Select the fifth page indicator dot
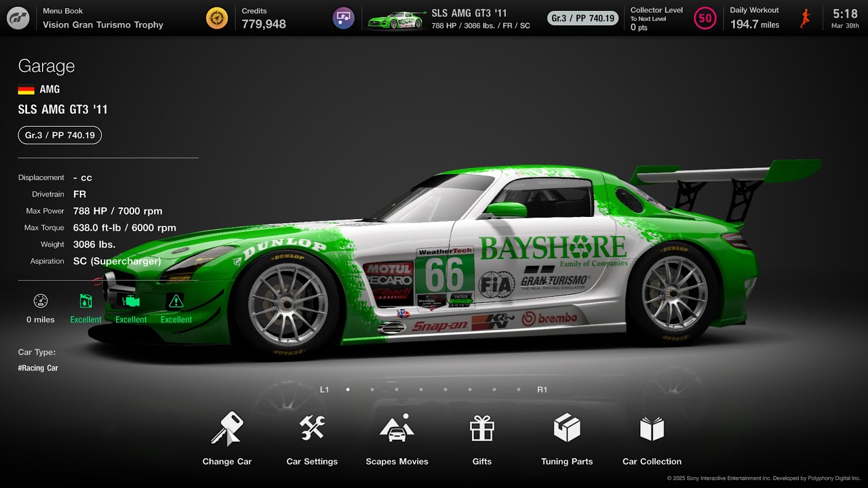Viewport: 868px width, 488px height. point(446,390)
